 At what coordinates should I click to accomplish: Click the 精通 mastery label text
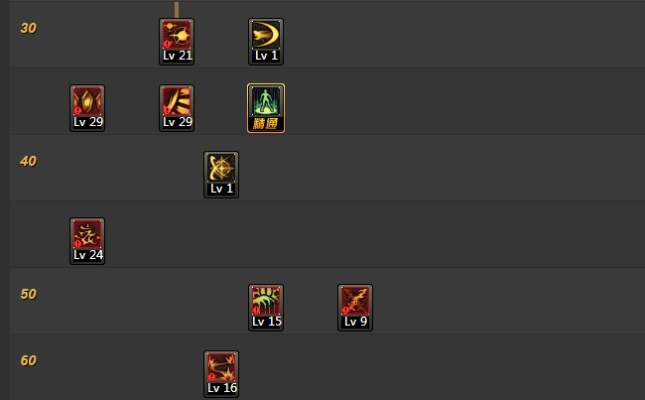(x=266, y=123)
